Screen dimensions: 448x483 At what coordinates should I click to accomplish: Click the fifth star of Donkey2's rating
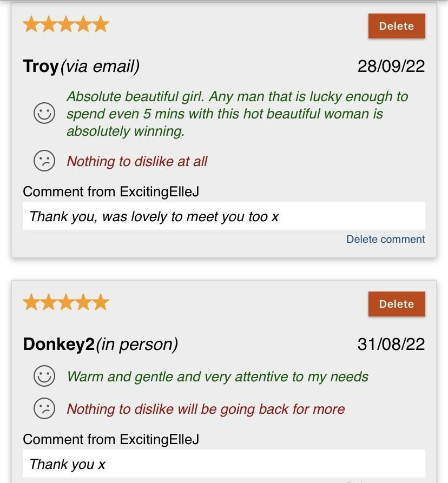101,302
